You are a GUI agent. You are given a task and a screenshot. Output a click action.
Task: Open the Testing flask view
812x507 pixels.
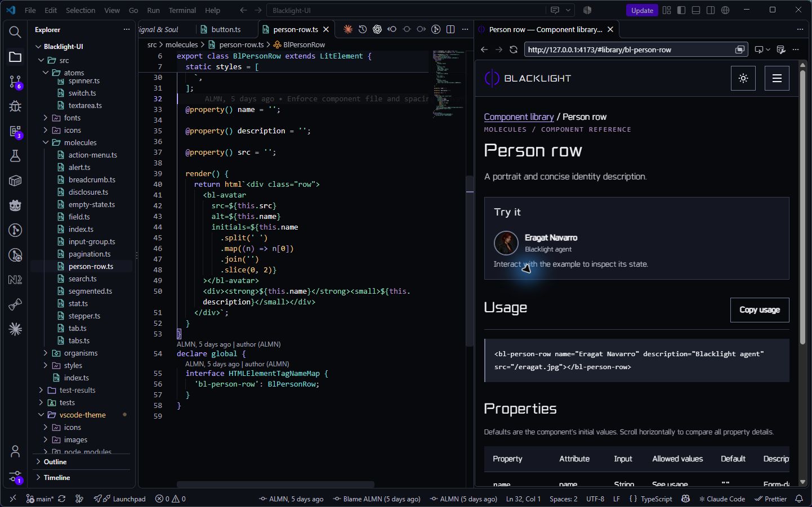click(x=15, y=156)
